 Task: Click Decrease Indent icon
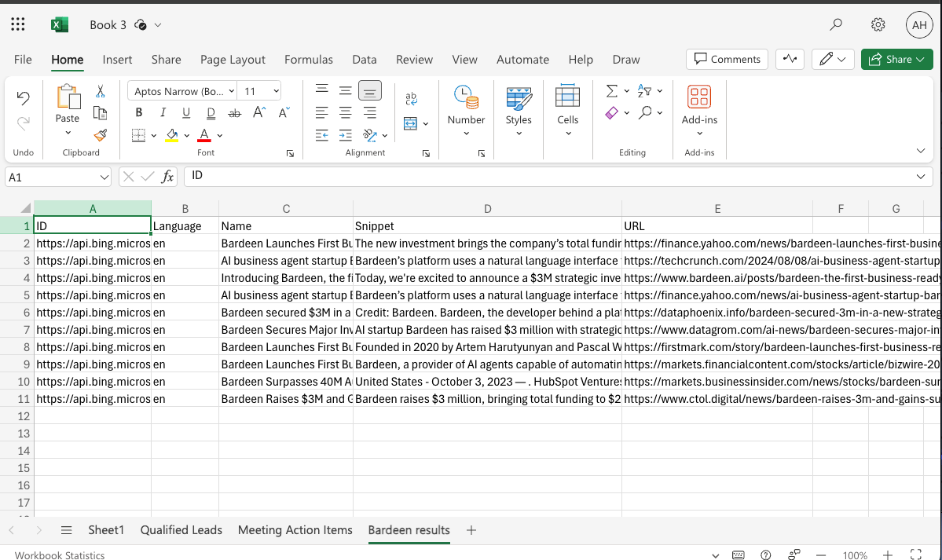322,135
